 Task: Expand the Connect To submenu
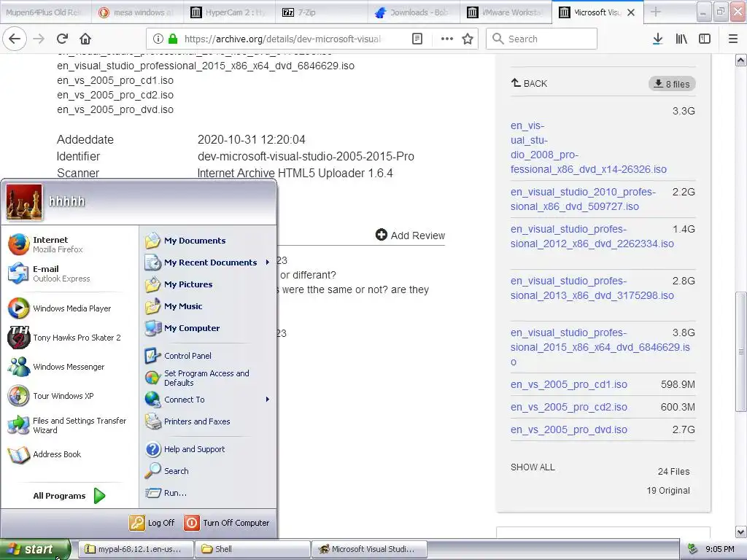(207, 400)
